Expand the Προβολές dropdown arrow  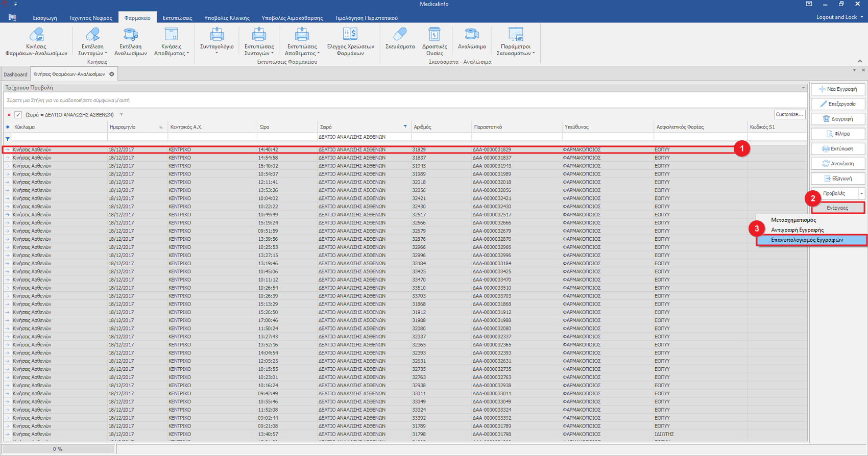861,194
